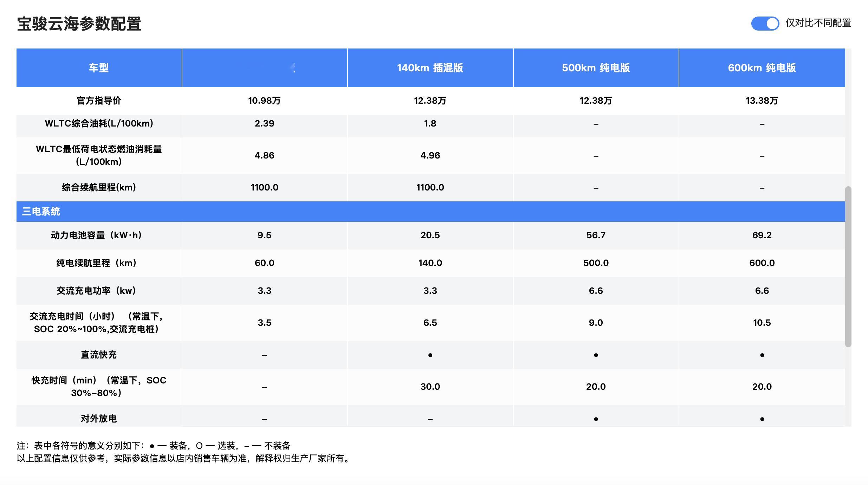The width and height of the screenshot is (868, 485).
Task: Click the 交流充电时间（小时）row label
Action: [x=96, y=323]
